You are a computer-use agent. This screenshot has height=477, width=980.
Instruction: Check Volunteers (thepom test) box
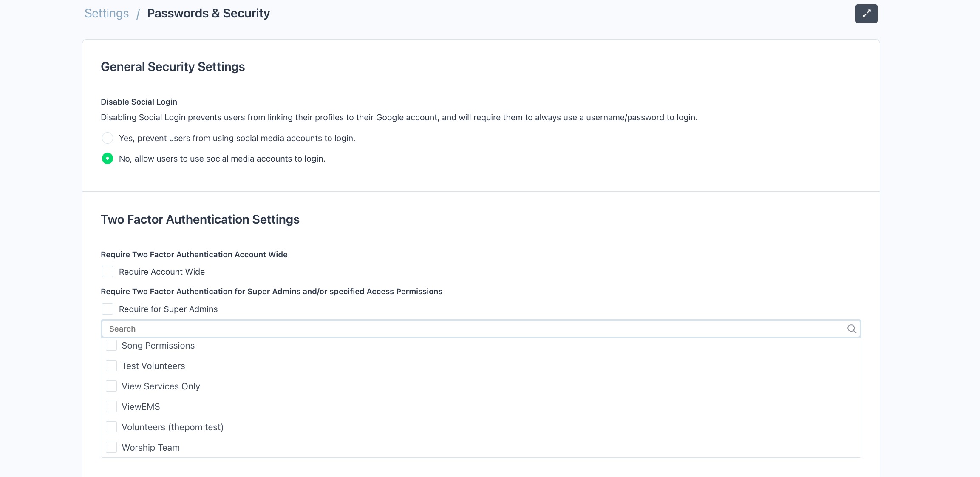pyautogui.click(x=111, y=427)
